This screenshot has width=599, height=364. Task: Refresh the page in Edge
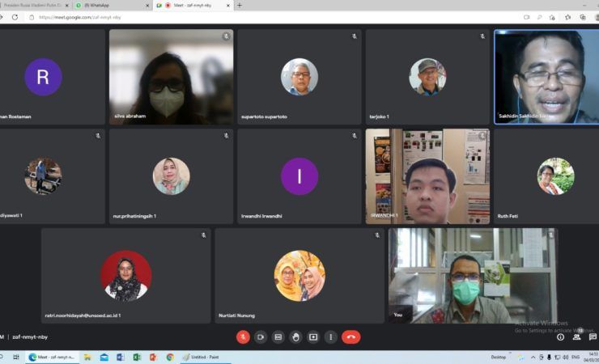[x=15, y=17]
